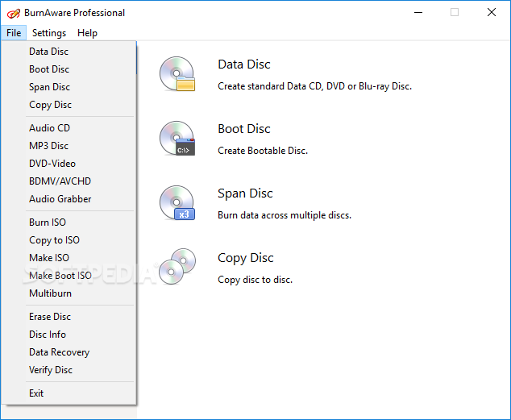
Task: Choose Copy Disc from File menu
Action: pos(69,105)
